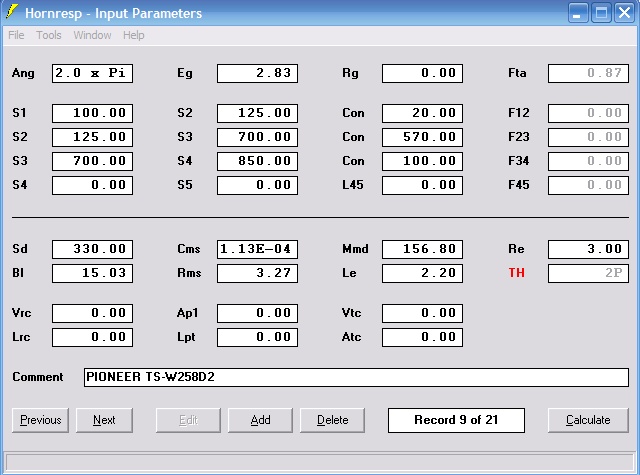Click the S5 field
The image size is (640, 475).
point(258,185)
